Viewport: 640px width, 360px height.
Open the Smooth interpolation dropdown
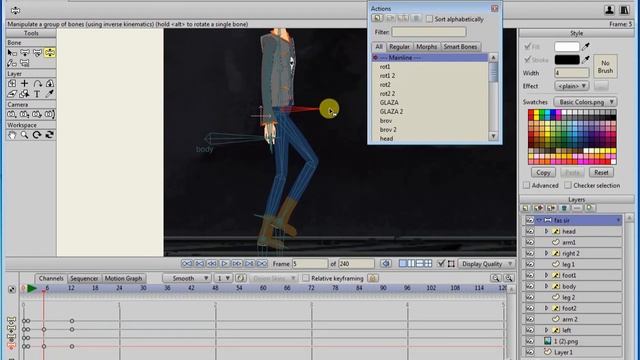(x=187, y=278)
